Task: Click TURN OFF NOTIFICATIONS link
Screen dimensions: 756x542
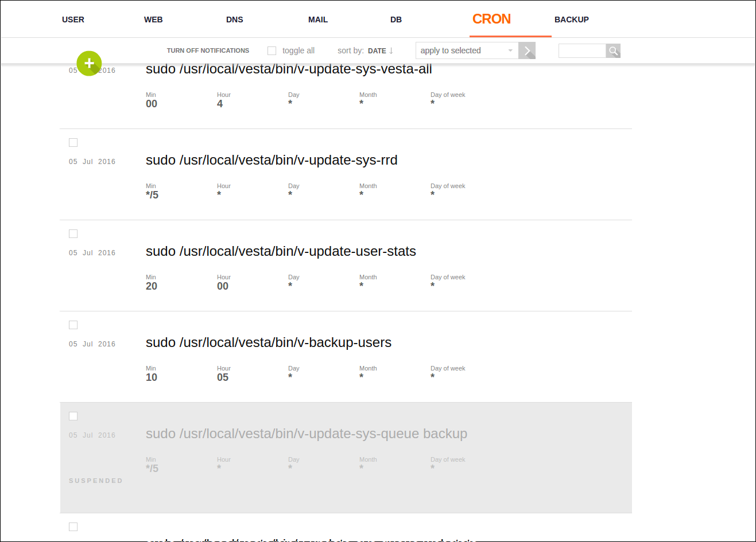Action: 208,50
